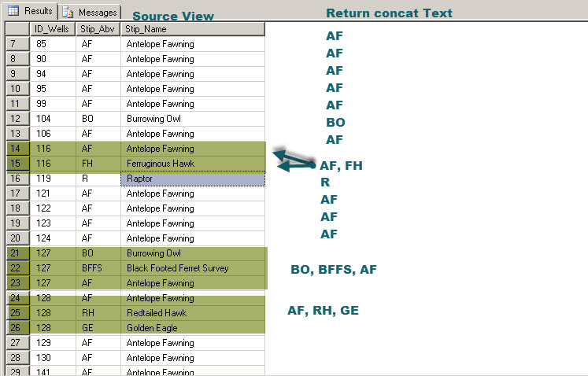Select the ID_Wells cell containing 119
The height and width of the screenshot is (376, 588).
[x=52, y=179]
